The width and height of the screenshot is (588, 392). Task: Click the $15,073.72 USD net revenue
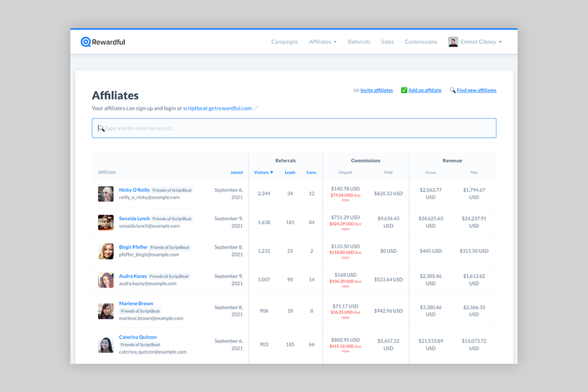click(x=474, y=345)
